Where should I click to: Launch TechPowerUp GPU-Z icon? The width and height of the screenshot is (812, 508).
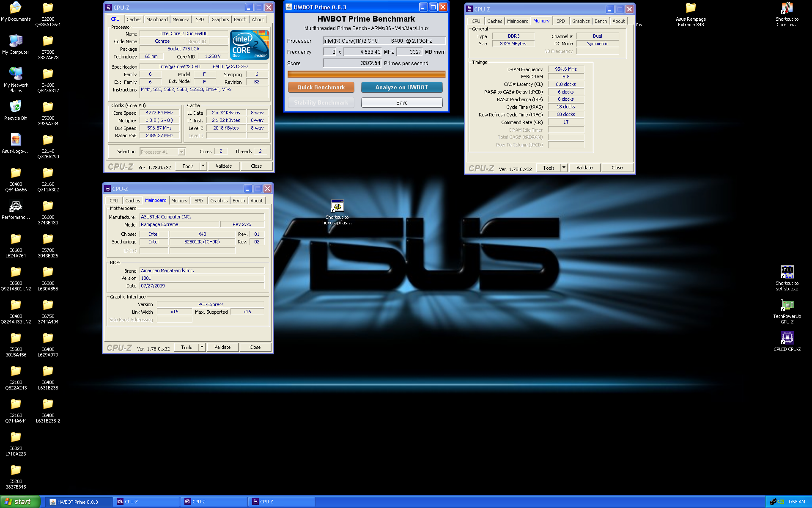[x=787, y=311]
